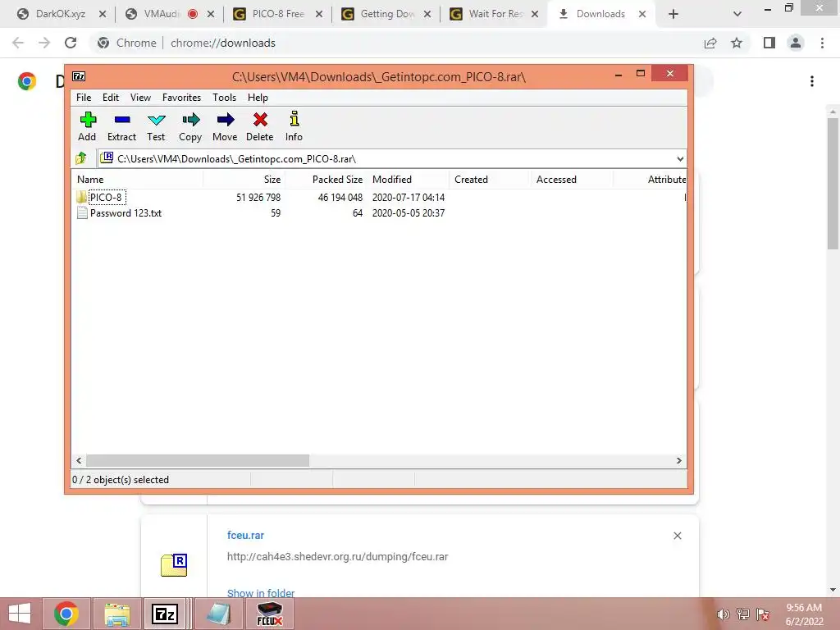Open Chrome from the taskbar

[66, 614]
